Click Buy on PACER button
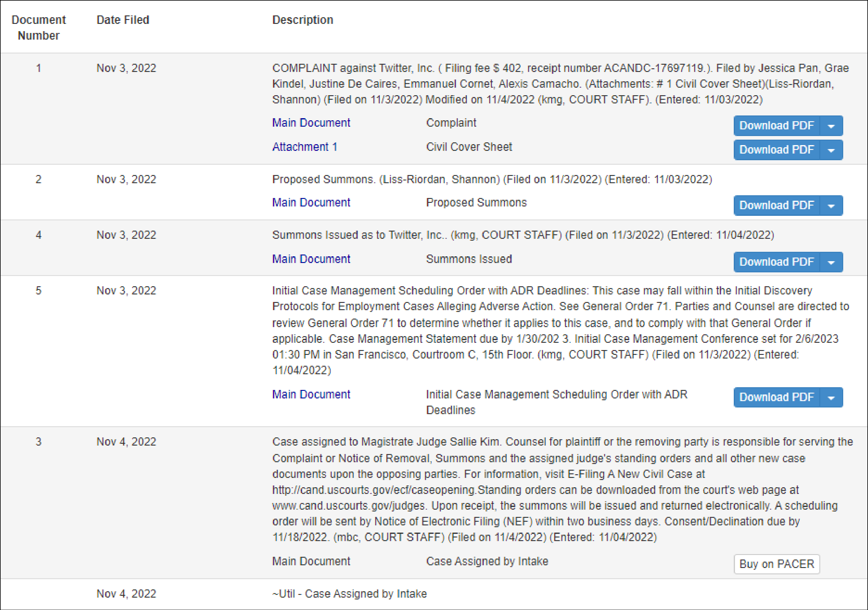Image resolution: width=868 pixels, height=610 pixels. point(776,564)
